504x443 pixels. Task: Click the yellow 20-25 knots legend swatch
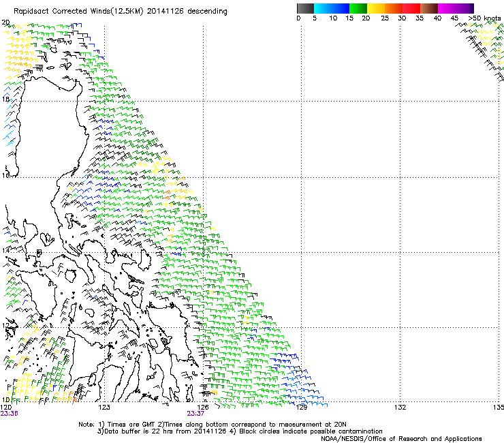point(376,8)
